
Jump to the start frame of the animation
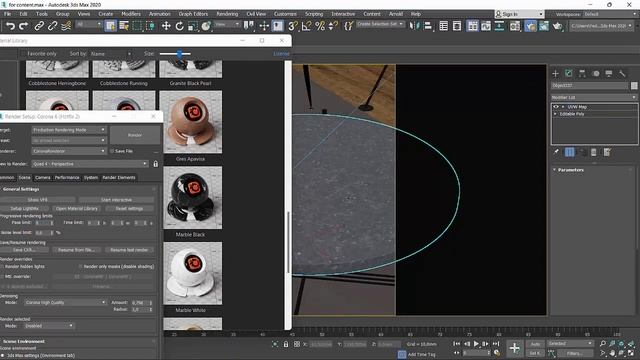[457, 344]
